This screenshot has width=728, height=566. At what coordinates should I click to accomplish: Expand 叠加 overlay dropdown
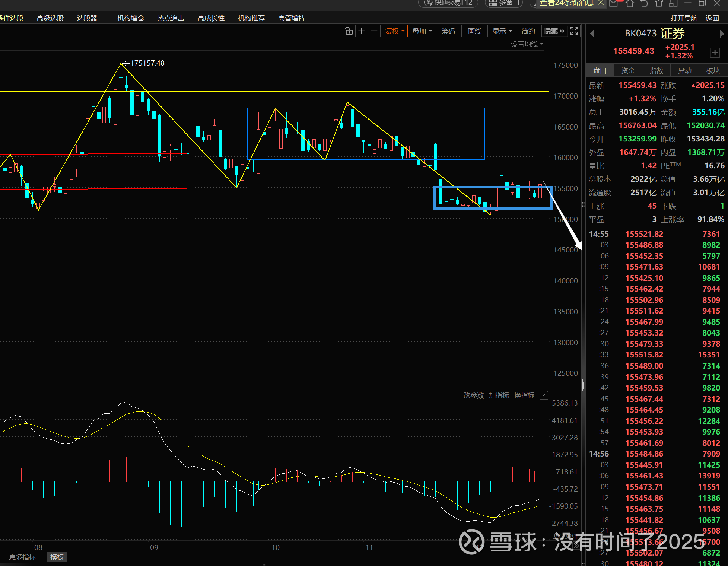(x=422, y=31)
